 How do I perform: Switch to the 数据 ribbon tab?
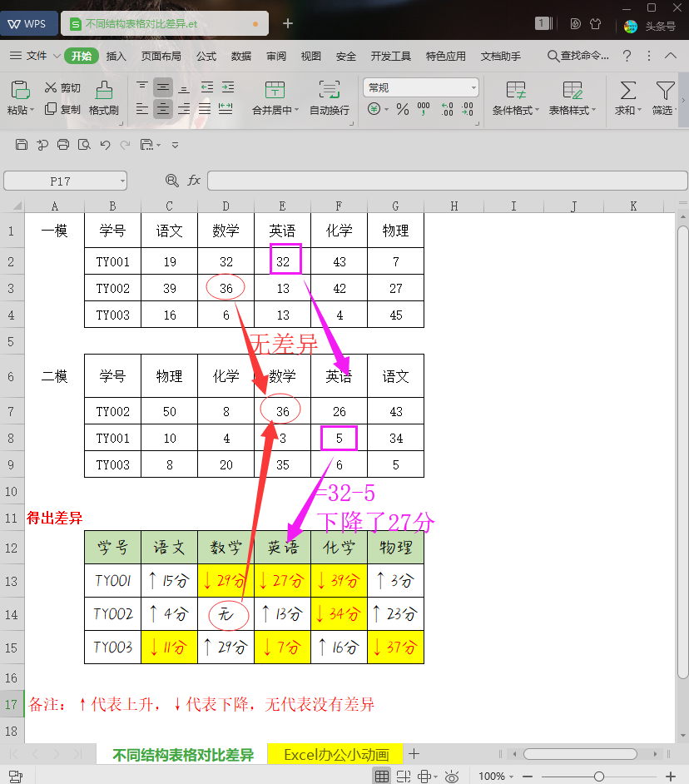click(x=241, y=56)
